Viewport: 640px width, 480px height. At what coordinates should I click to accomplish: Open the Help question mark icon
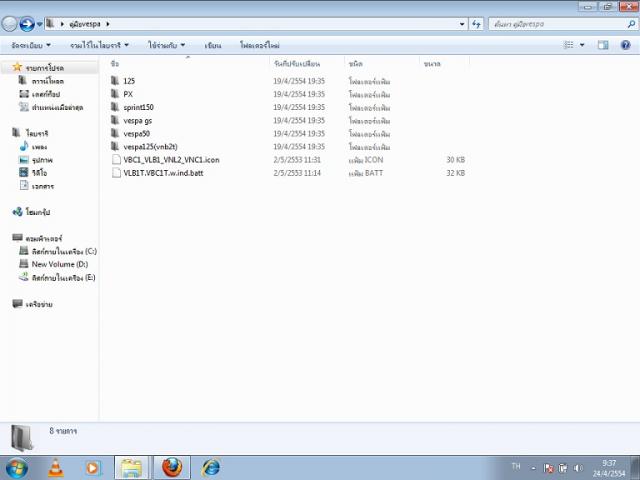(x=627, y=45)
